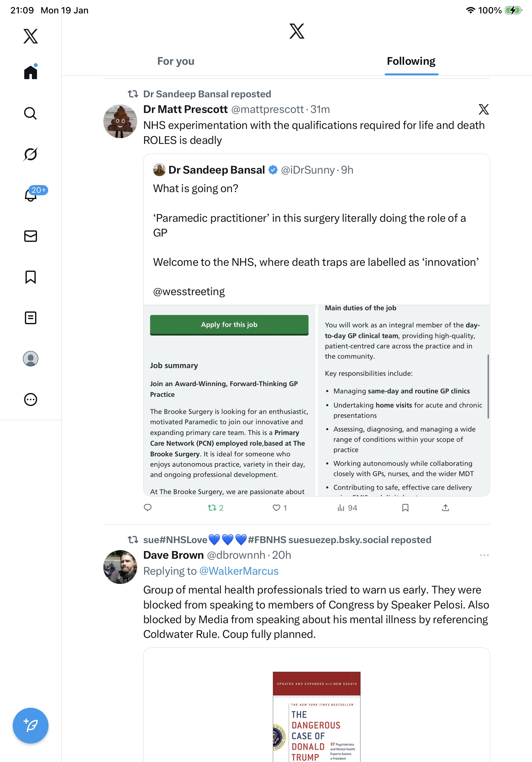Open Notifications bell with 20+ badge
Screen dimensions: 532x762
(x=31, y=195)
